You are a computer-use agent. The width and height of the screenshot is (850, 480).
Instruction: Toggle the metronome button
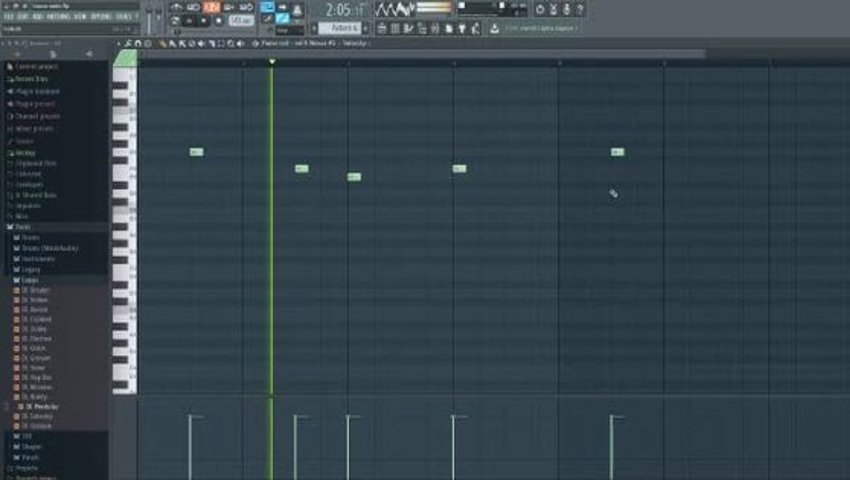click(175, 7)
